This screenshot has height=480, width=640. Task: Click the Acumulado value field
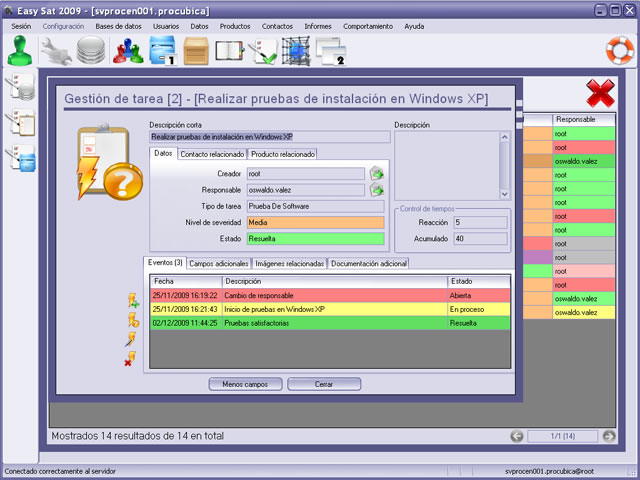(481, 239)
